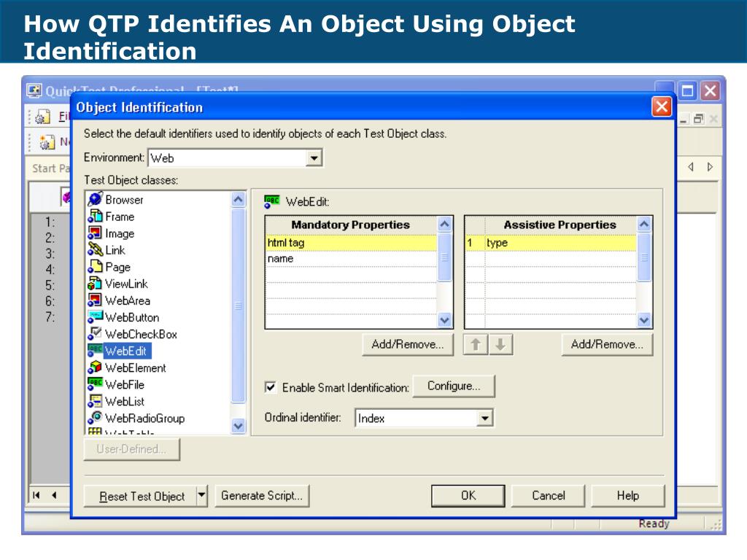Screen dimensions: 747x560
Task: Select WebElement in Test Object classes
Action: (136, 367)
